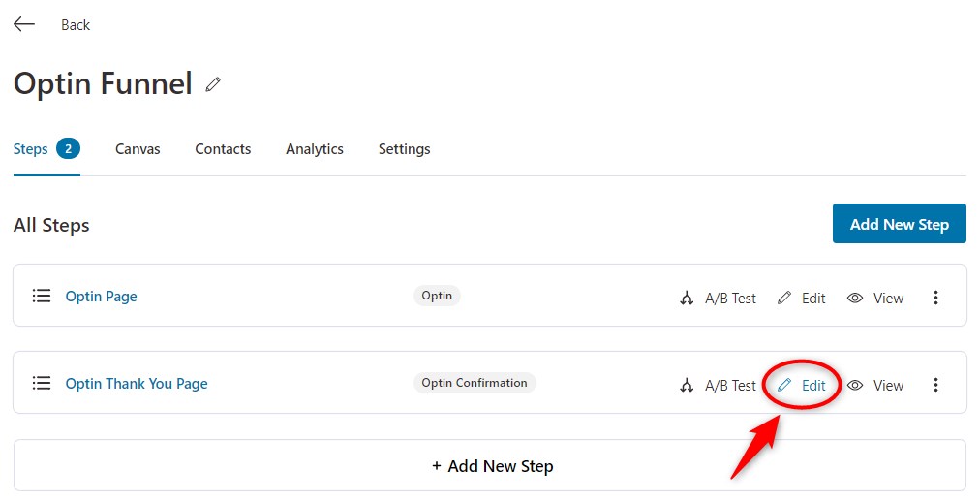View Optin Thank You Page via eye icon

855,386
